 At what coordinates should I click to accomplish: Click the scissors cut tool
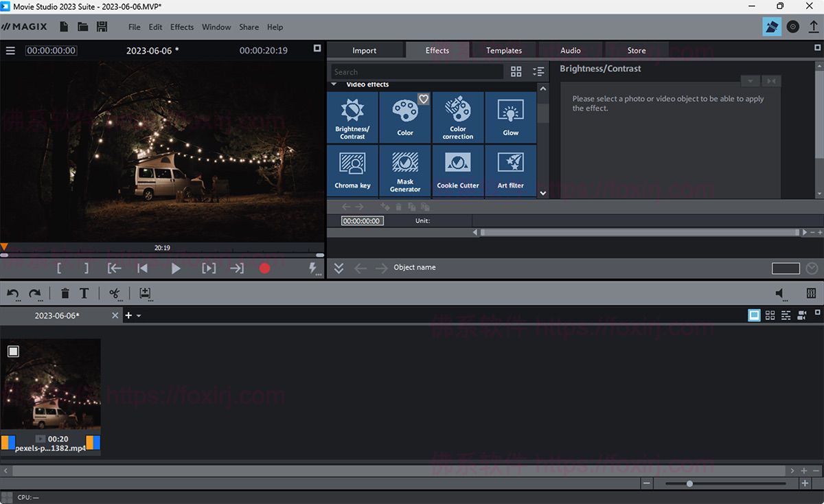click(115, 294)
